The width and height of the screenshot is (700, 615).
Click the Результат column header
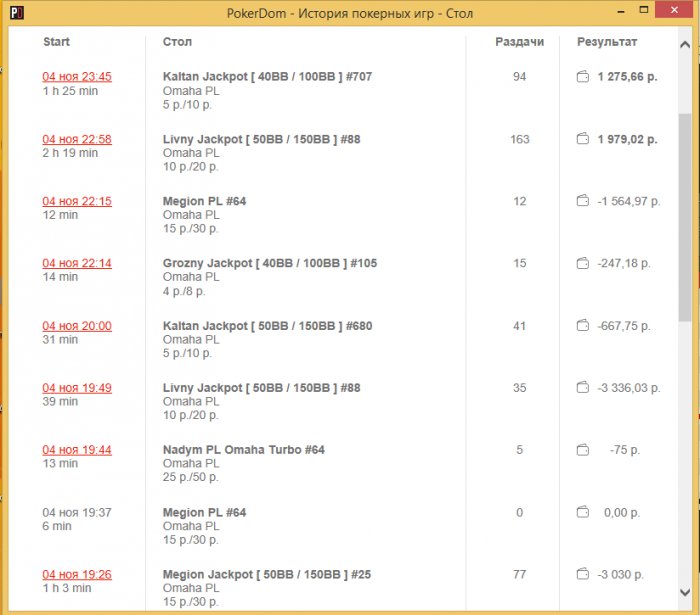click(x=607, y=42)
